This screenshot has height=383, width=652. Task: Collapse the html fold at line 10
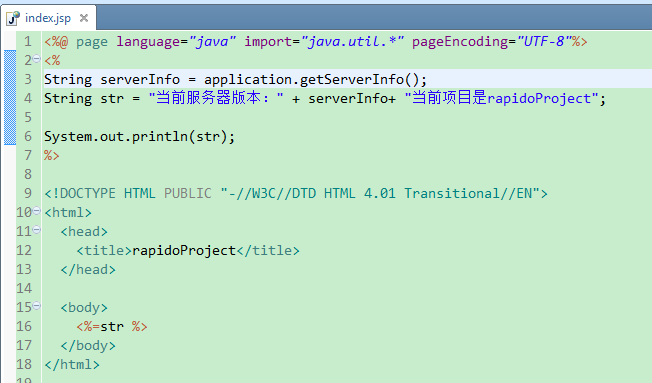[37, 210]
